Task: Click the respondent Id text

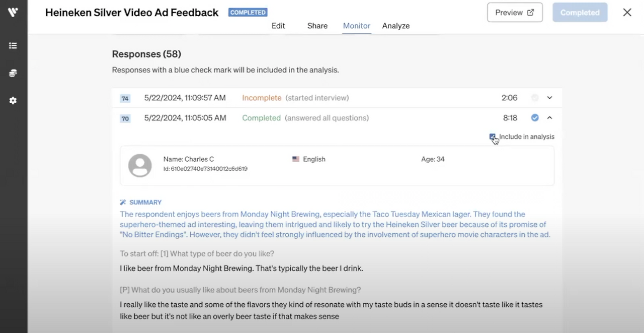Action: 205,169
